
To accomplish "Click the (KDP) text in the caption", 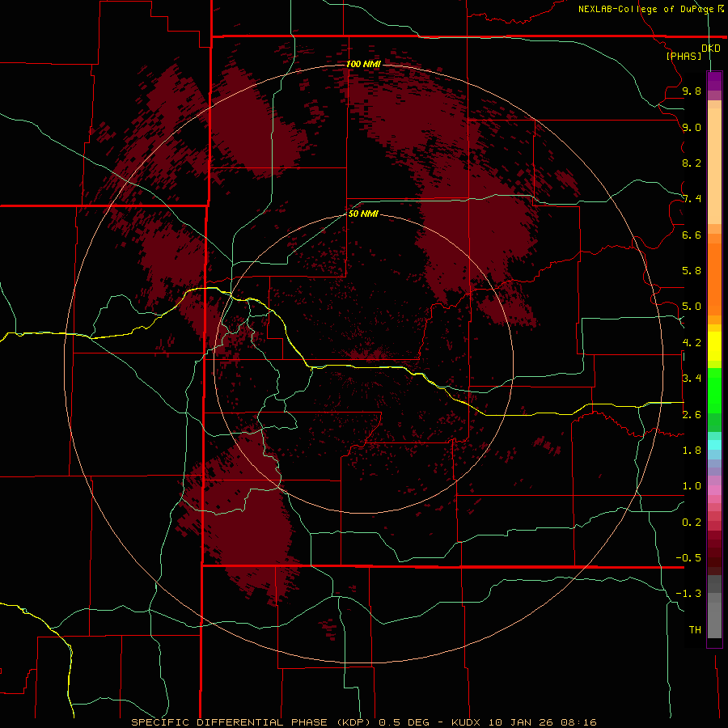I will 353,722.
